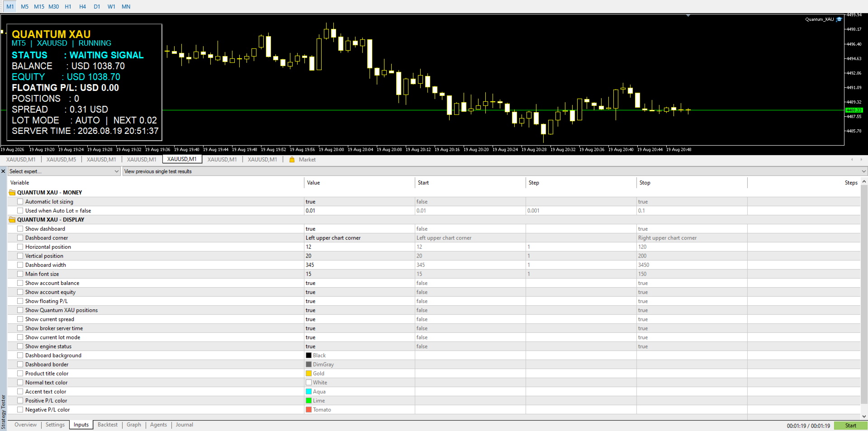Screen dimensions: 868x431
Task: Tick the Automatic lot sizing checkbox
Action: coord(20,202)
